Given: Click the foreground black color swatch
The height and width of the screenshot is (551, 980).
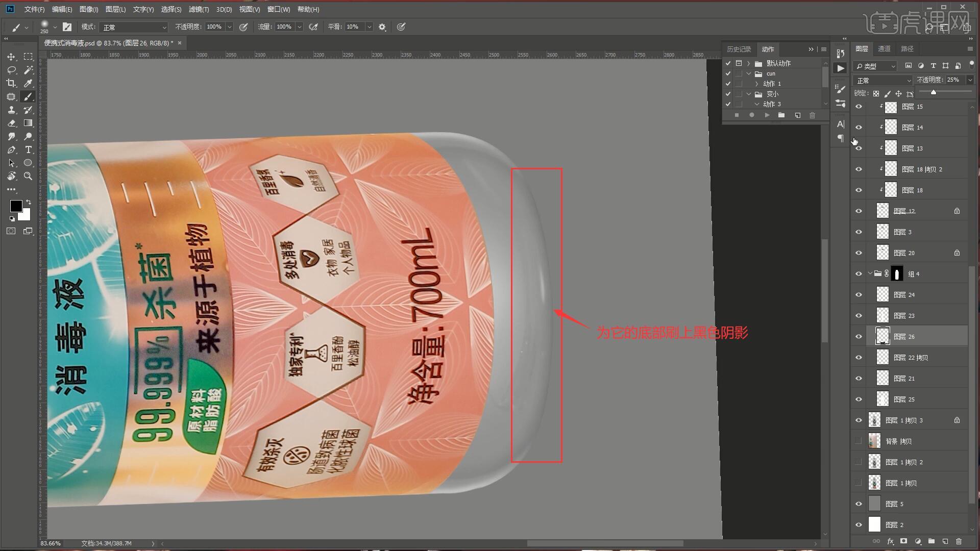Looking at the screenshot, I should point(16,206).
